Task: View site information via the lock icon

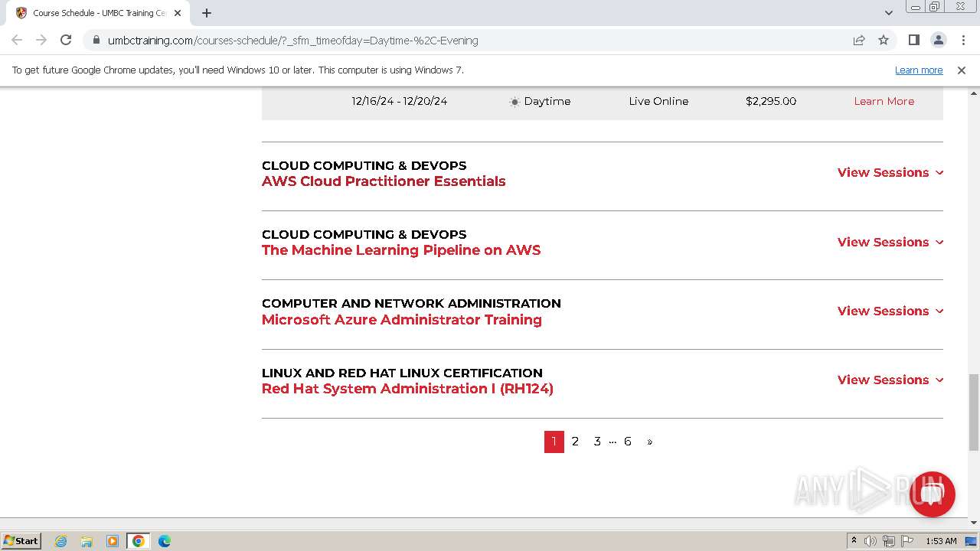Action: tap(96, 40)
